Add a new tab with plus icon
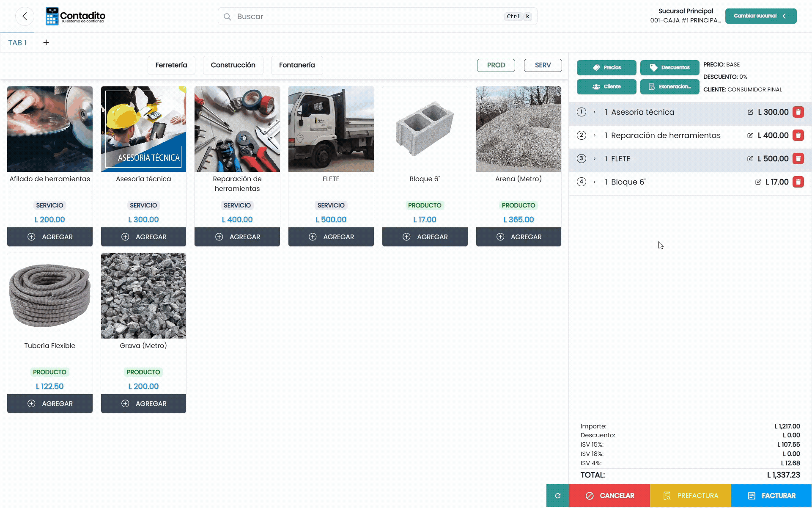The height and width of the screenshot is (508, 812). click(x=46, y=42)
